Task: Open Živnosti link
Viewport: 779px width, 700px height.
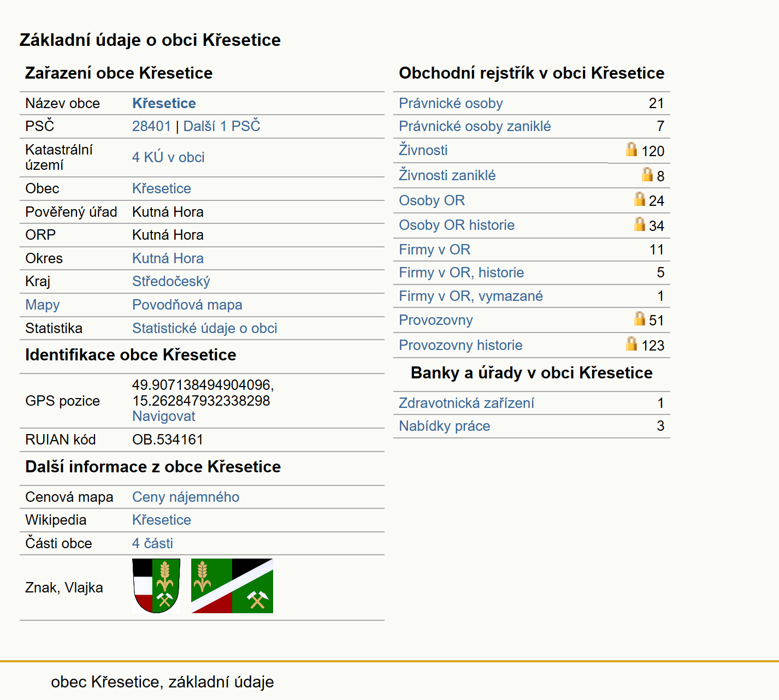Action: 423,150
